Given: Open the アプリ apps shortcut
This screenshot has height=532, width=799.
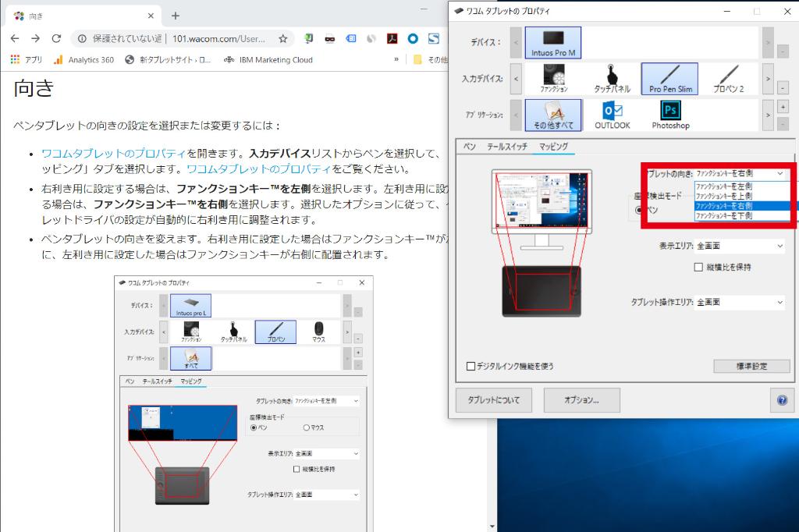Looking at the screenshot, I should point(27,59).
